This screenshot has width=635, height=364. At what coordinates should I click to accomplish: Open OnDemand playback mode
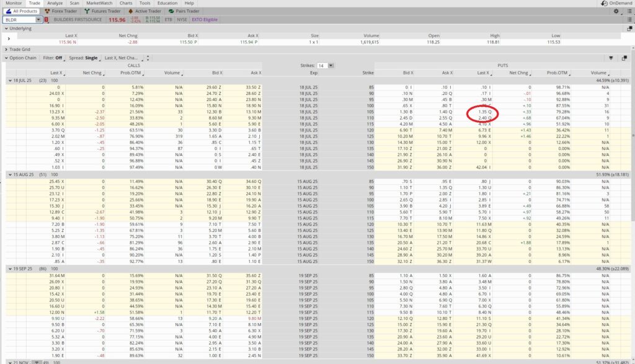(619, 4)
